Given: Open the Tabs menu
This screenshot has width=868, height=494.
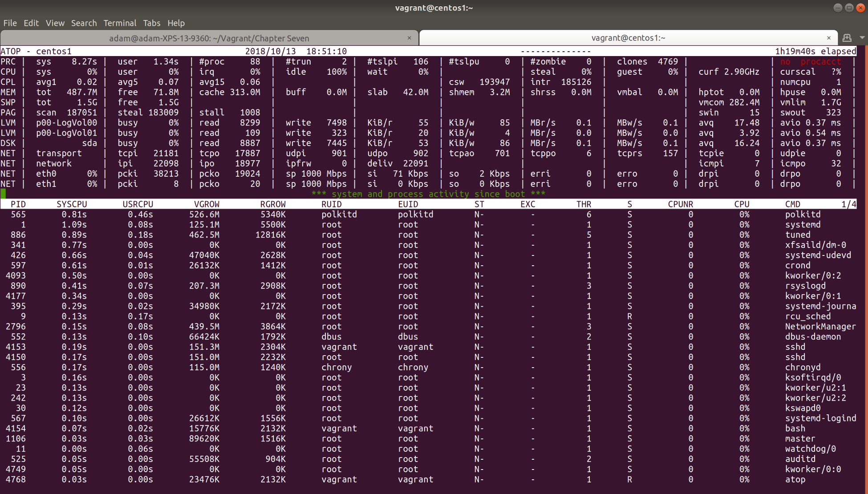Looking at the screenshot, I should coord(151,23).
